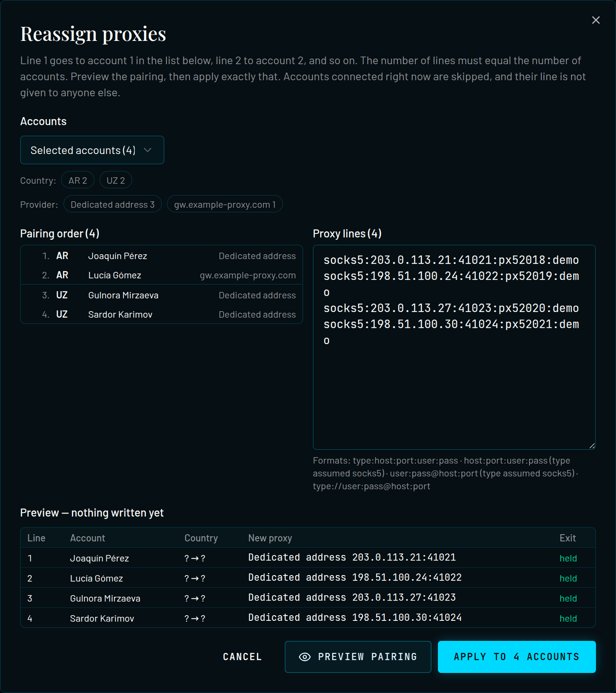Click the held status for Sardor Karimov
Screen dimensions: 616x693
[x=568, y=619]
